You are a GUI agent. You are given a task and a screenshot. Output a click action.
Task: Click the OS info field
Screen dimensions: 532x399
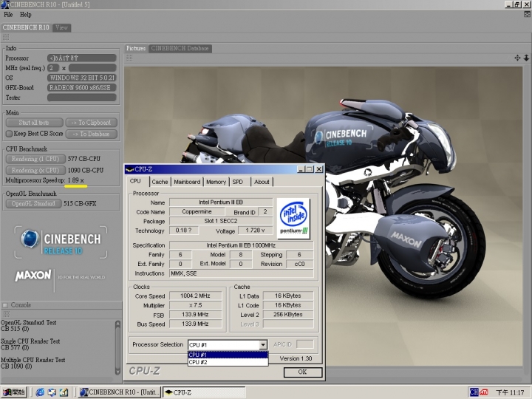click(82, 78)
